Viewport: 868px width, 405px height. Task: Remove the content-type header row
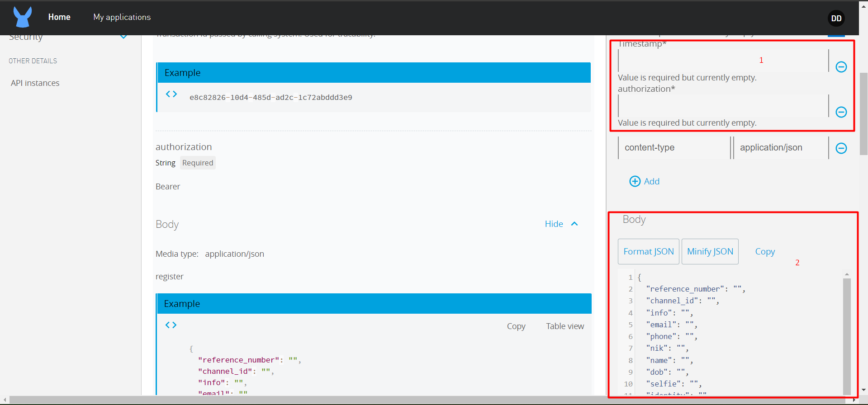coord(841,148)
